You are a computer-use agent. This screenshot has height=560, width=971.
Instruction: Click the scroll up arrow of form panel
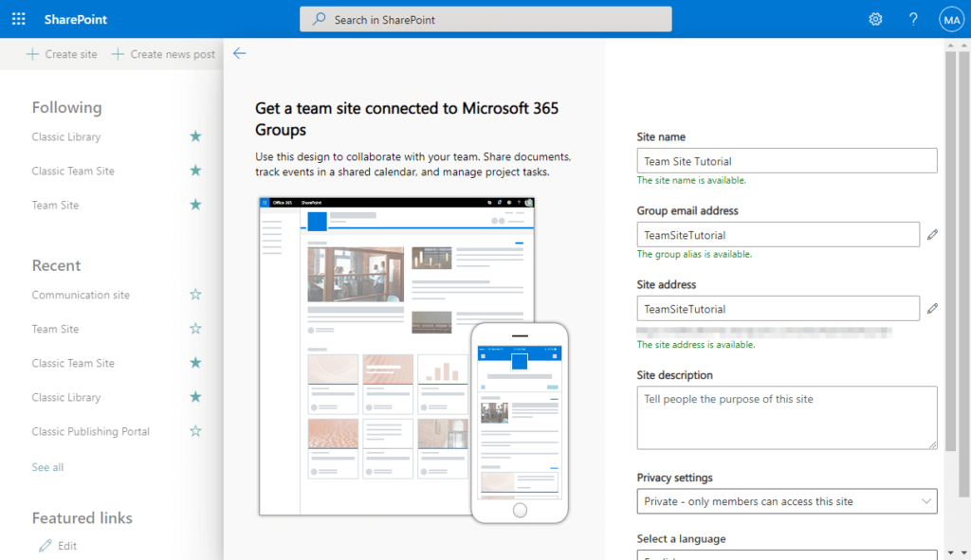(x=950, y=45)
